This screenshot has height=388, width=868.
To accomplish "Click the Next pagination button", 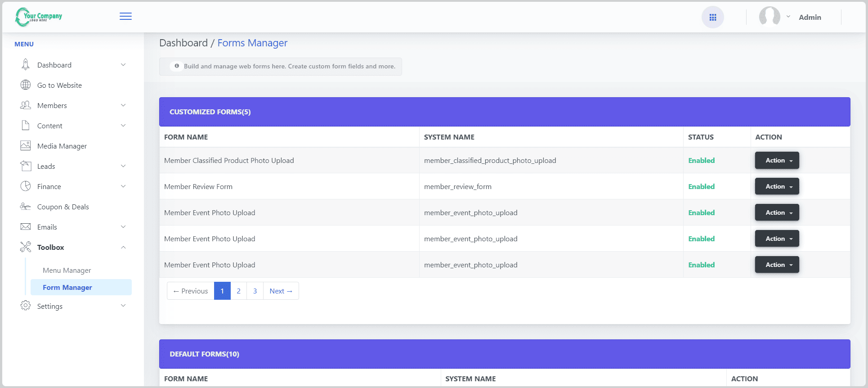I will click(x=281, y=291).
